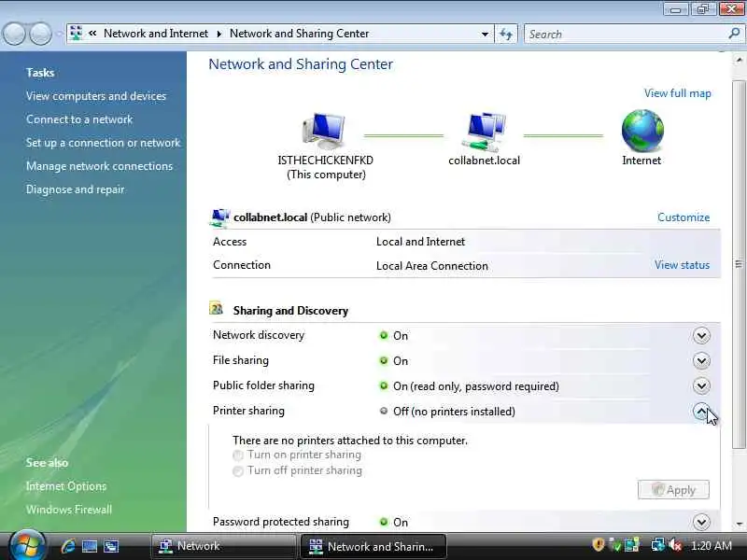Click On (read only, password required) text

pos(476,386)
